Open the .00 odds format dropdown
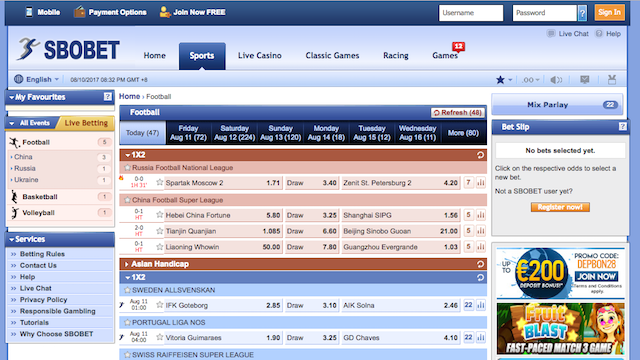Screen dimensions: 640x360 click(531, 80)
